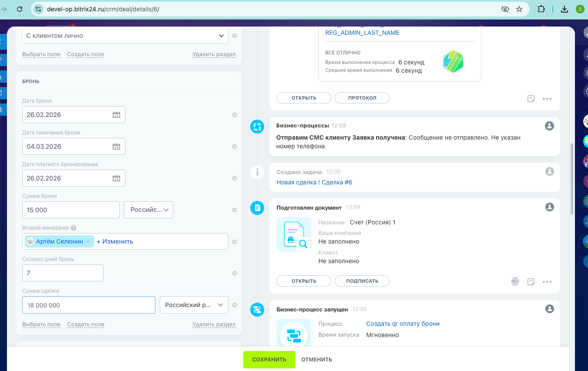Open the Новая сделка ! Сделка #6 link
This screenshot has width=588, height=371.
click(x=314, y=182)
